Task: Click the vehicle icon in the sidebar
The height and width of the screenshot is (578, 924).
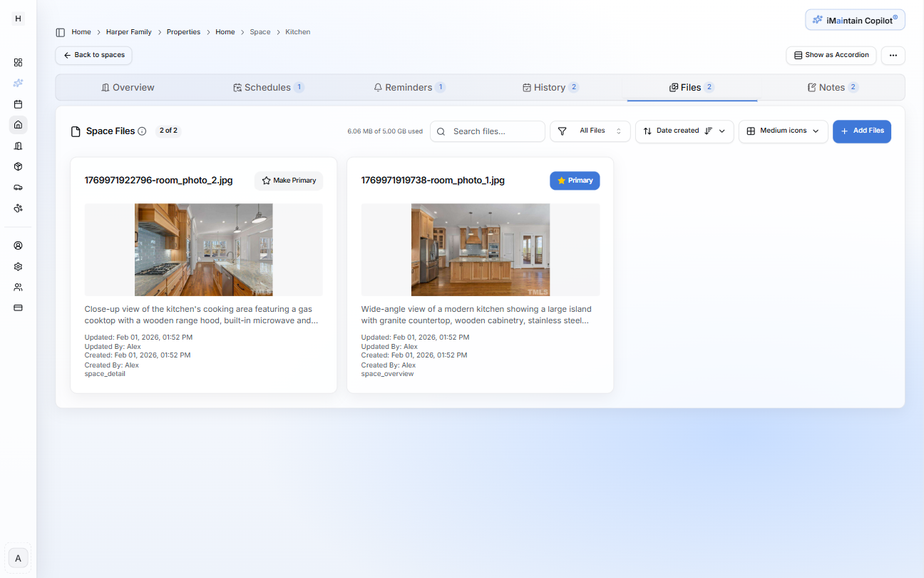Action: tap(18, 187)
